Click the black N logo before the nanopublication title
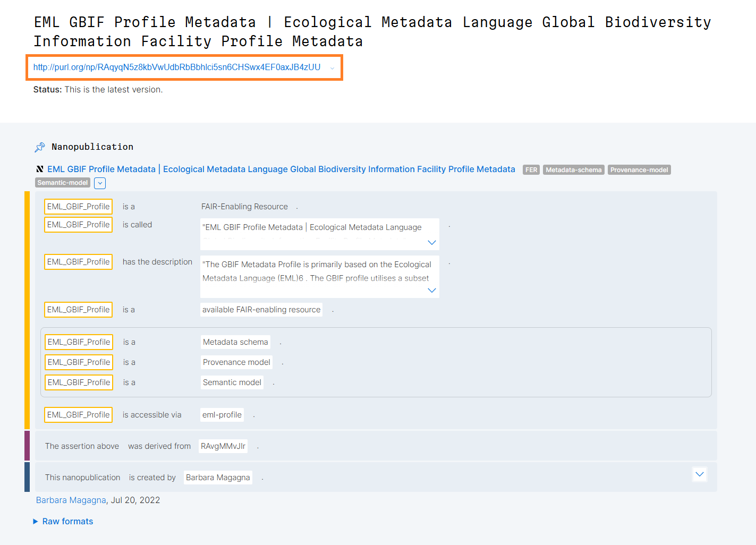756x545 pixels. [40, 169]
